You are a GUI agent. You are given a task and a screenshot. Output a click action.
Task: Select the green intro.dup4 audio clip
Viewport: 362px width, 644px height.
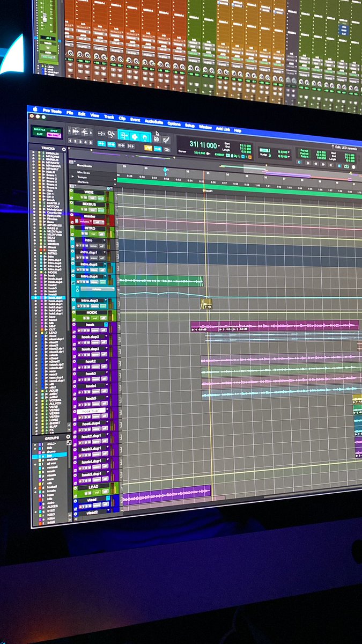pyautogui.click(x=161, y=281)
